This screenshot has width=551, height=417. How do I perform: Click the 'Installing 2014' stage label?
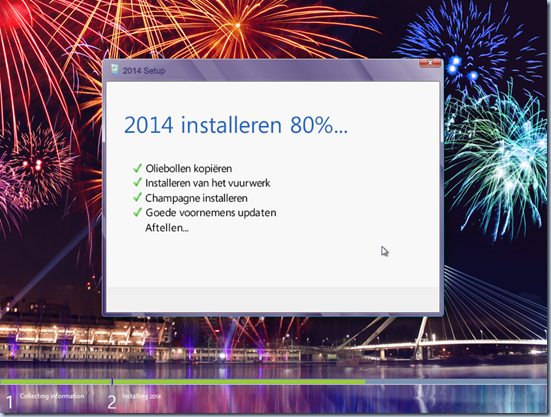[141, 396]
